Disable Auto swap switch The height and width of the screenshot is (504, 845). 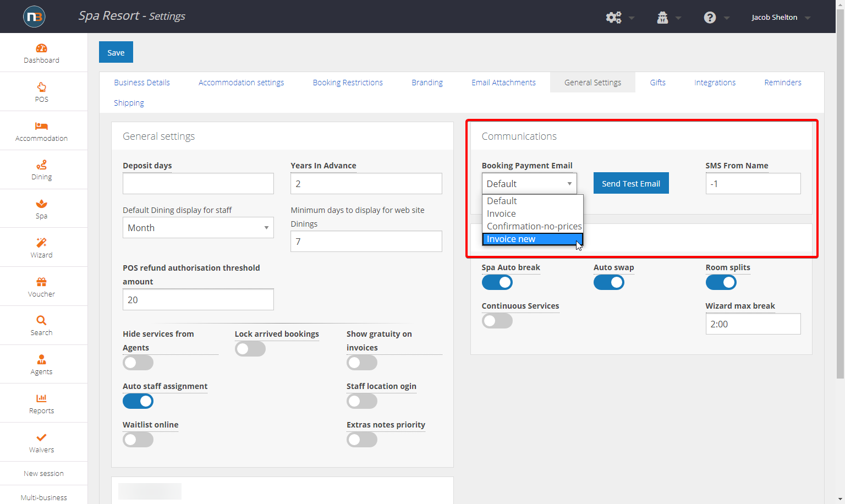coord(609,282)
